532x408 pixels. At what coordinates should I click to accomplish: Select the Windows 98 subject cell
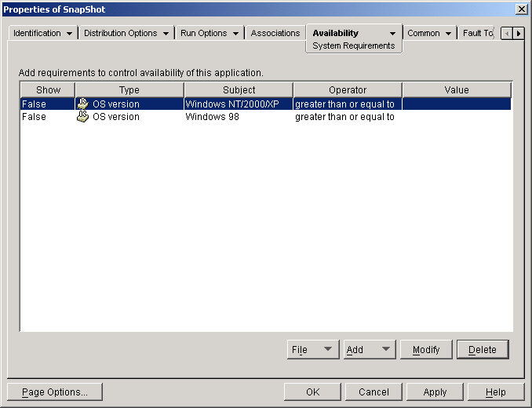click(239, 117)
